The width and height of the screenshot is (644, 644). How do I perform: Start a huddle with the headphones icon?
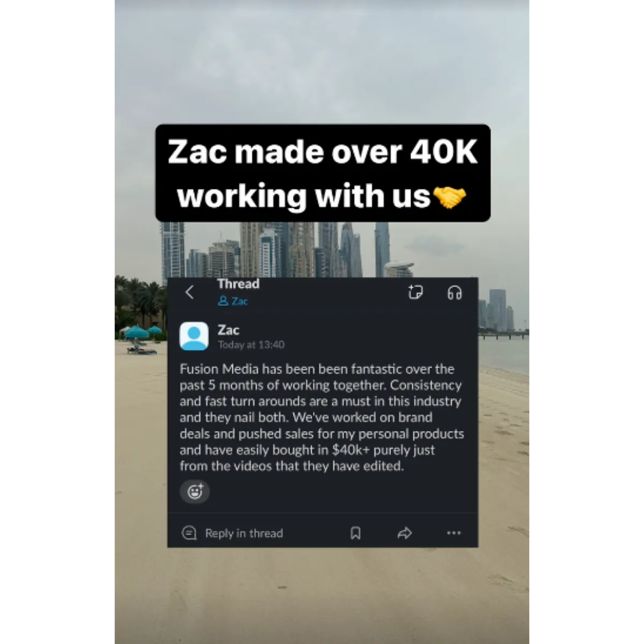click(x=455, y=292)
